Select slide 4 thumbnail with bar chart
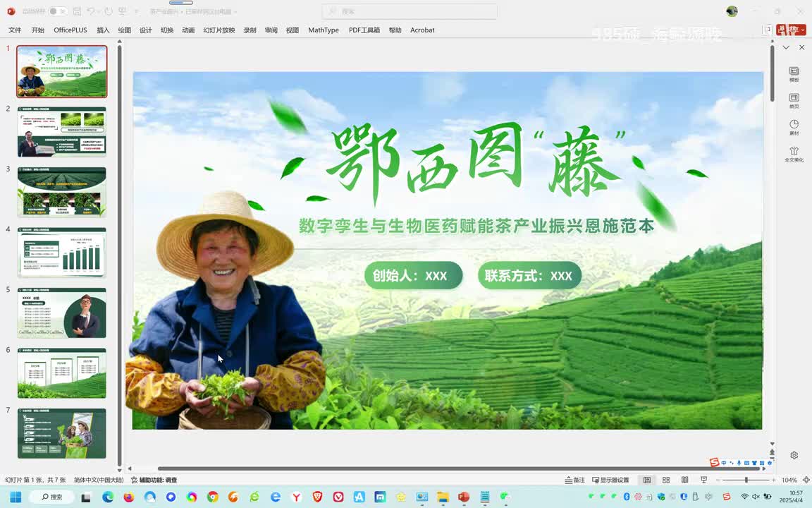 tap(61, 253)
